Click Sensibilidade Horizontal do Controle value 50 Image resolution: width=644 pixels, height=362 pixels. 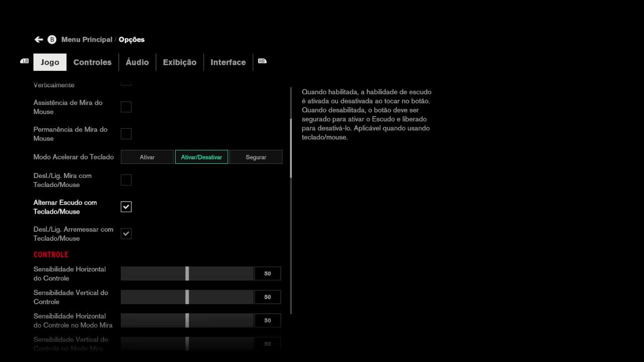click(x=268, y=274)
